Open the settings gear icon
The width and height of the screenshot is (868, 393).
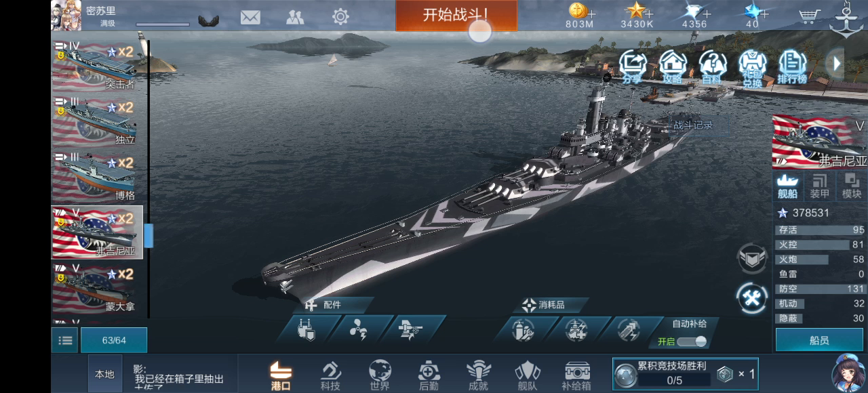[340, 17]
